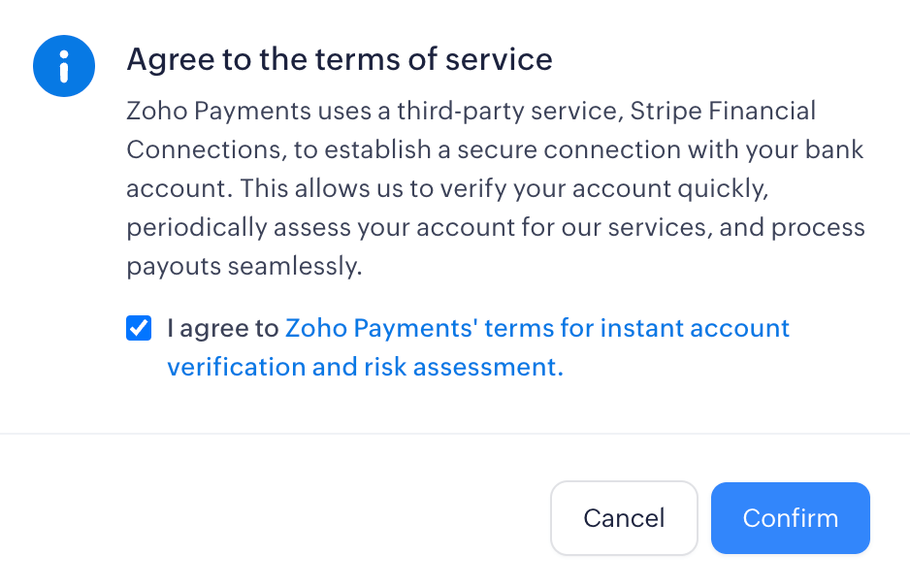The height and width of the screenshot is (588, 910).
Task: Cancel the terms of service dialog
Action: 624,518
